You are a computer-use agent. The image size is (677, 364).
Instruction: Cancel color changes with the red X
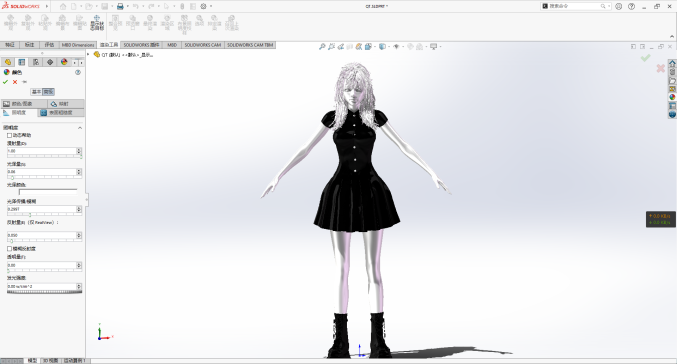click(x=15, y=82)
